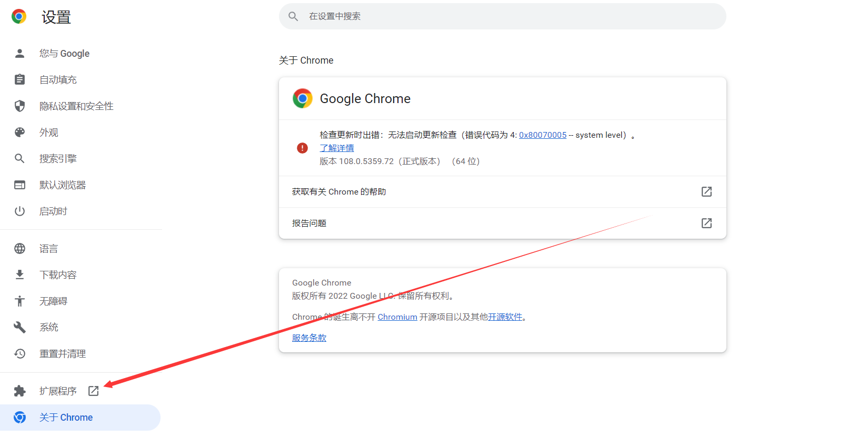
Task: Open the 服务条款 link
Action: tap(309, 338)
